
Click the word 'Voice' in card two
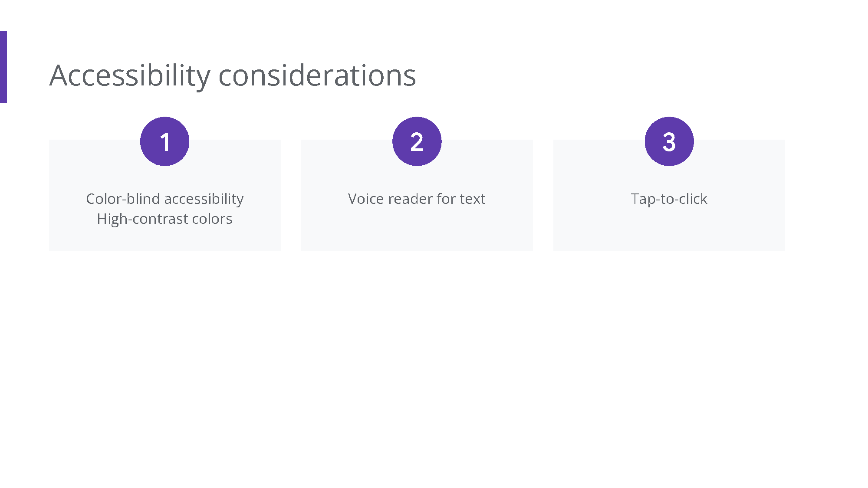coord(365,199)
